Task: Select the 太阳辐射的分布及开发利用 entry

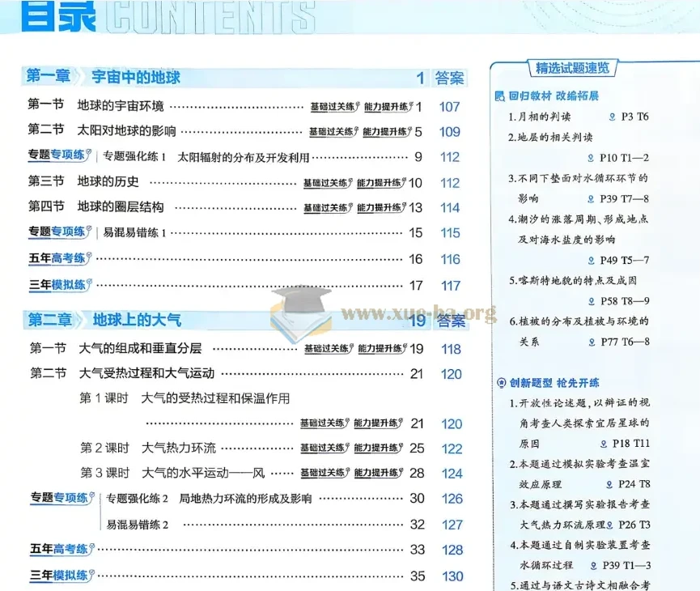Action: point(244,157)
